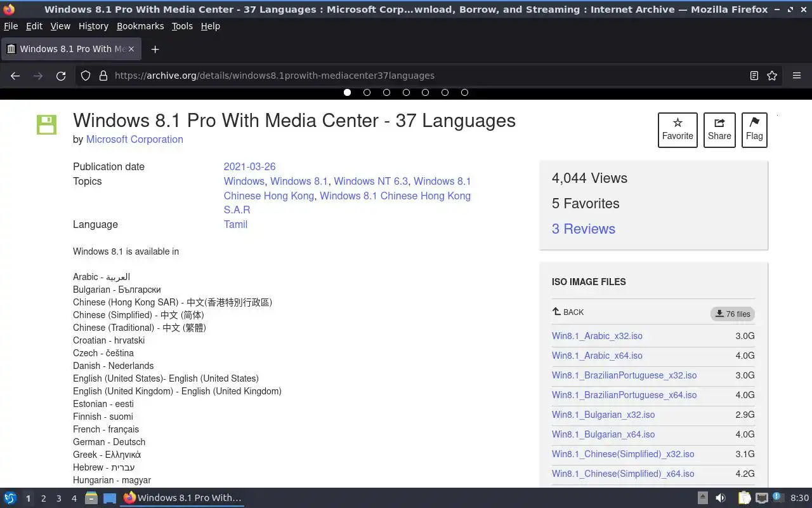Open the File menu
The height and width of the screenshot is (508, 812).
tap(11, 26)
